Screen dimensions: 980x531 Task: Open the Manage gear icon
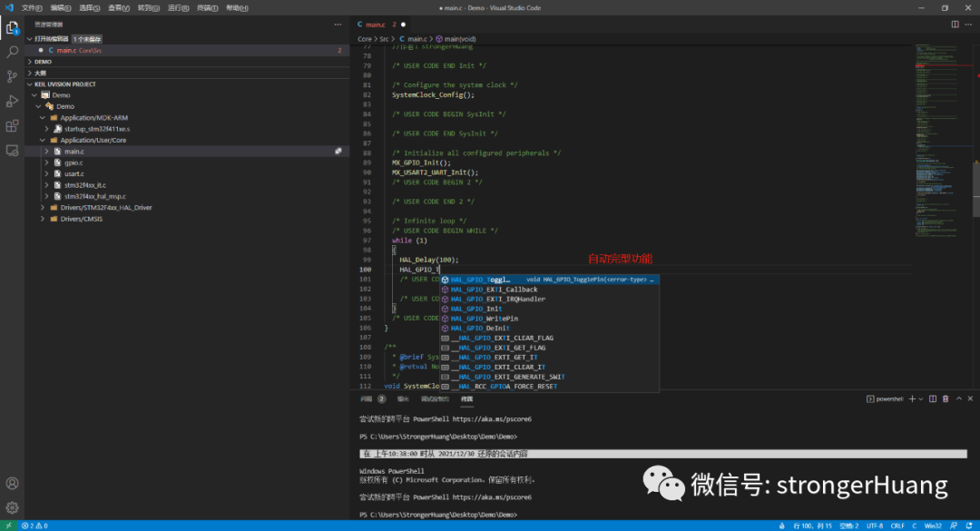[13, 507]
